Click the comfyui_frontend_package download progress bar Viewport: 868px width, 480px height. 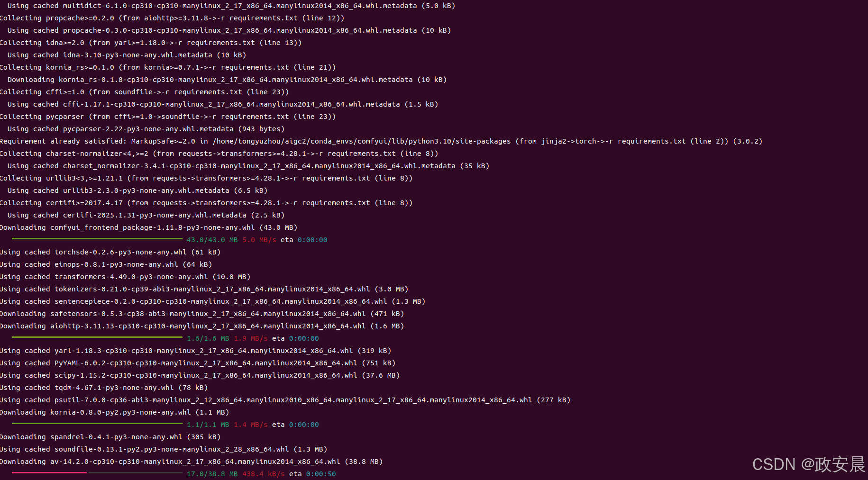[97, 238]
